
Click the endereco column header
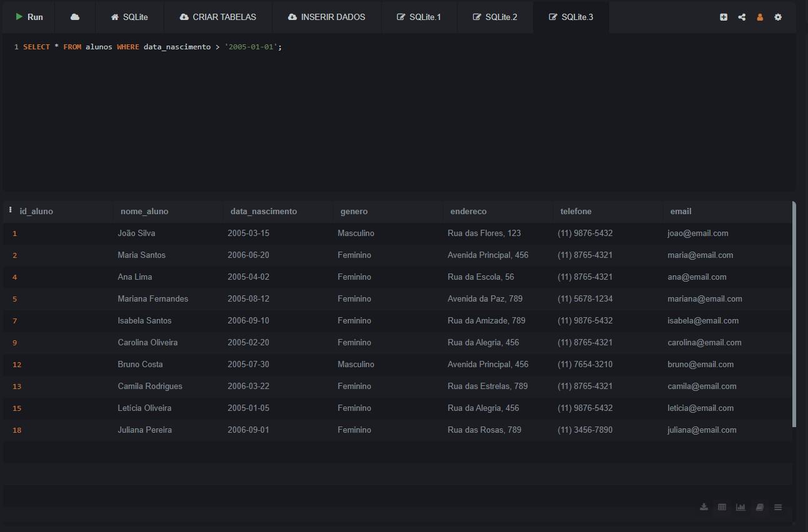468,212
